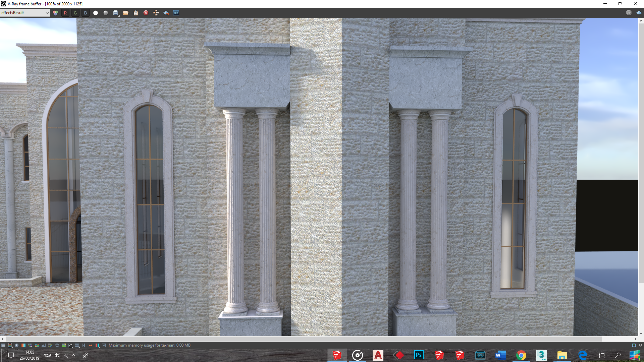
Task: Toggle the green channel button
Action: pos(75,13)
